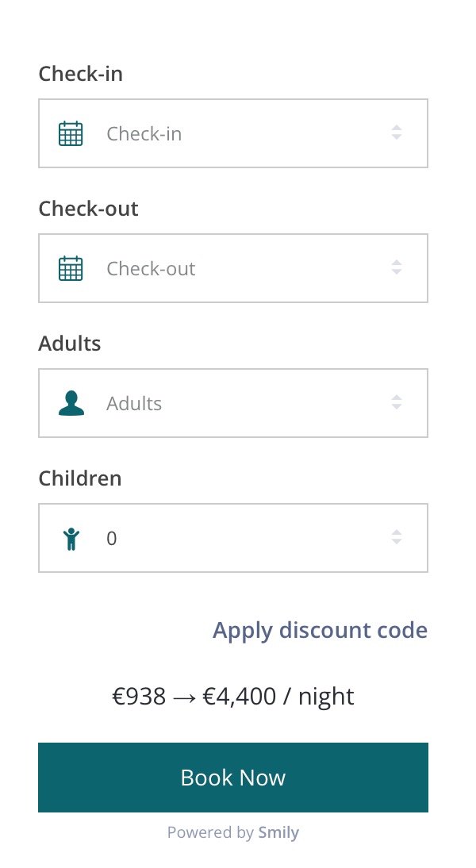Image resolution: width=476 pixels, height=868 pixels.
Task: Click the Check-in heading label
Action: click(81, 74)
